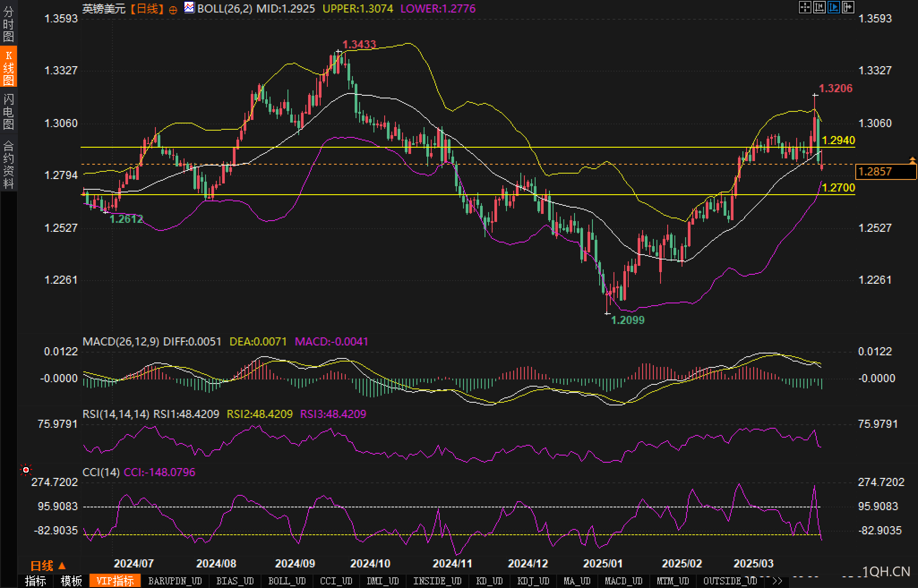This screenshot has width=918, height=588.
Task: Apply the MACD_UD indicator
Action: pyautogui.click(x=623, y=581)
